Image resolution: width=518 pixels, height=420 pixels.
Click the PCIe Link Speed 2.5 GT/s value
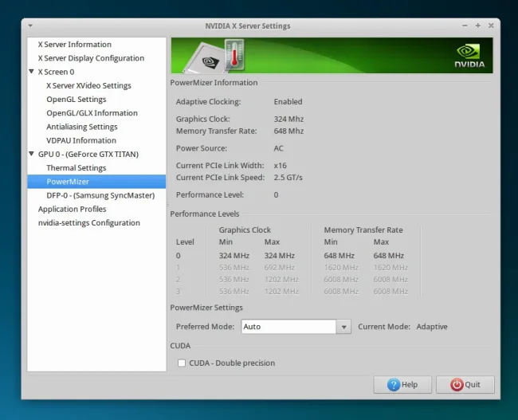point(288,178)
